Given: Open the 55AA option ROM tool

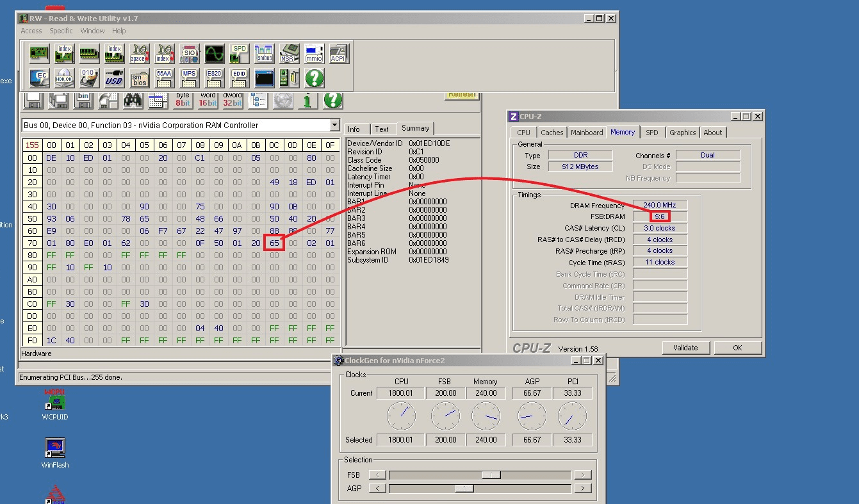Looking at the screenshot, I should click(x=164, y=78).
